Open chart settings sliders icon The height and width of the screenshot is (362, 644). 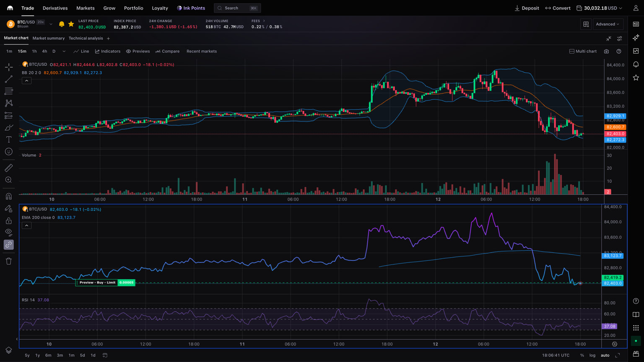click(x=620, y=38)
